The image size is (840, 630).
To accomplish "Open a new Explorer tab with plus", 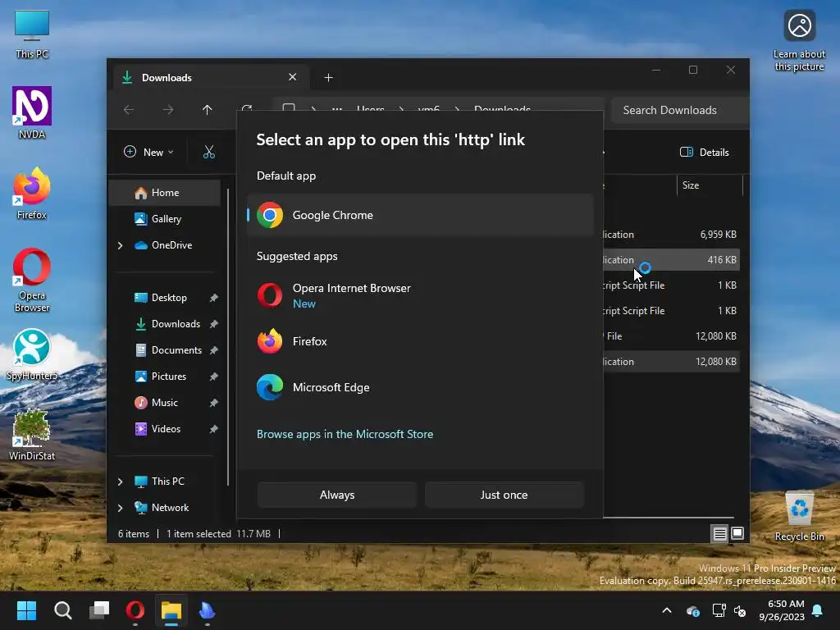I will tap(328, 78).
